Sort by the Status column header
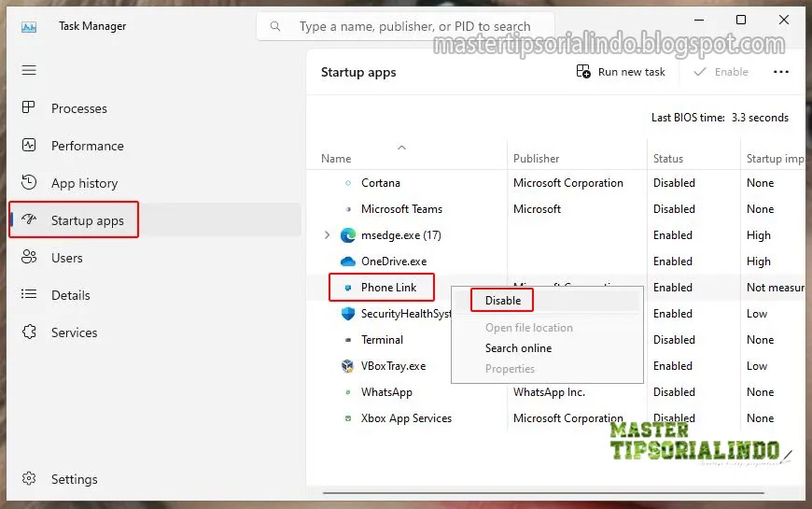812x509 pixels. (x=668, y=159)
